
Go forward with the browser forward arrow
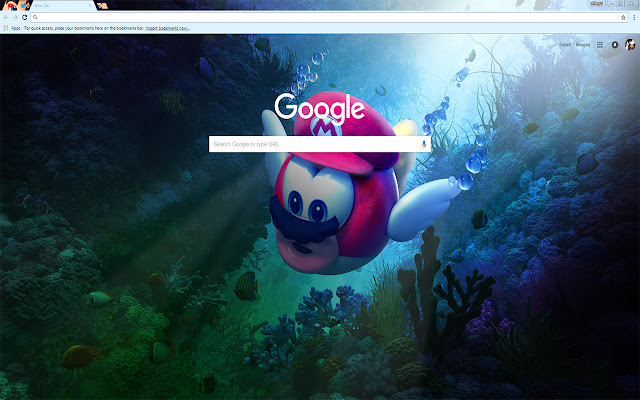pyautogui.click(x=15, y=18)
